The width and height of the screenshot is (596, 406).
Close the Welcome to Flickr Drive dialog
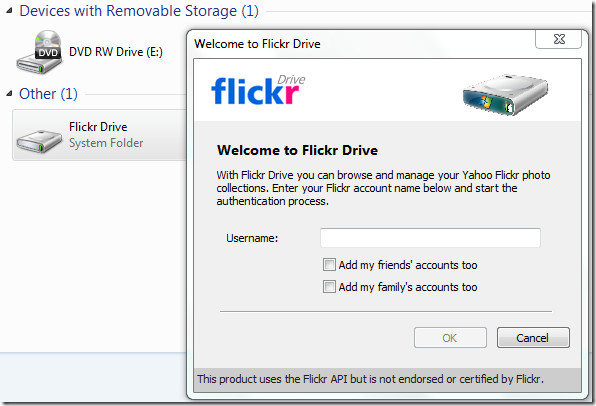(x=558, y=39)
